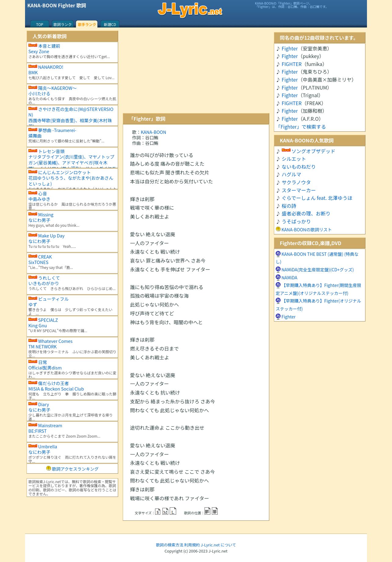Image resolution: width=392 pixels, height=562 pixels.
Task: Open NANAKORO! song link
Action: tap(51, 67)
